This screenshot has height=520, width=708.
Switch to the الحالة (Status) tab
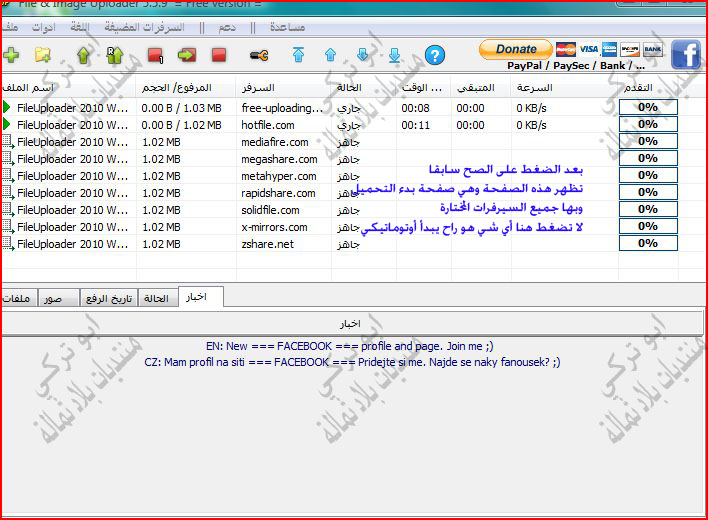coord(157,298)
